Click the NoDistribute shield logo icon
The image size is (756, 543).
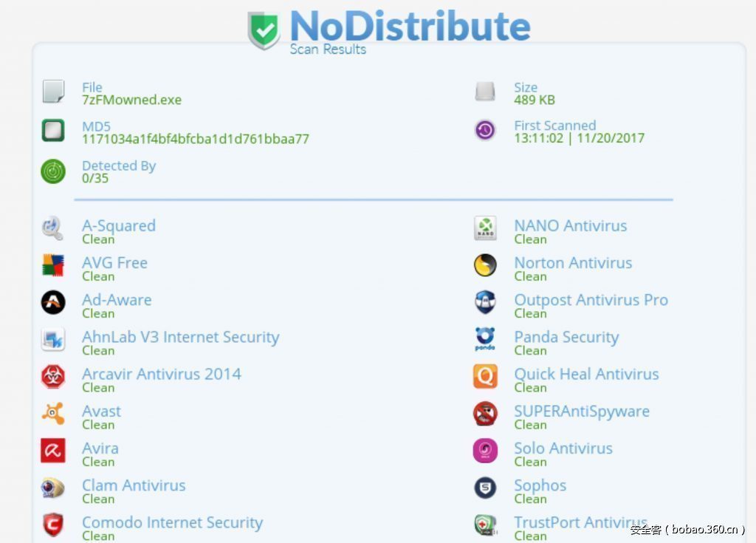point(264,30)
